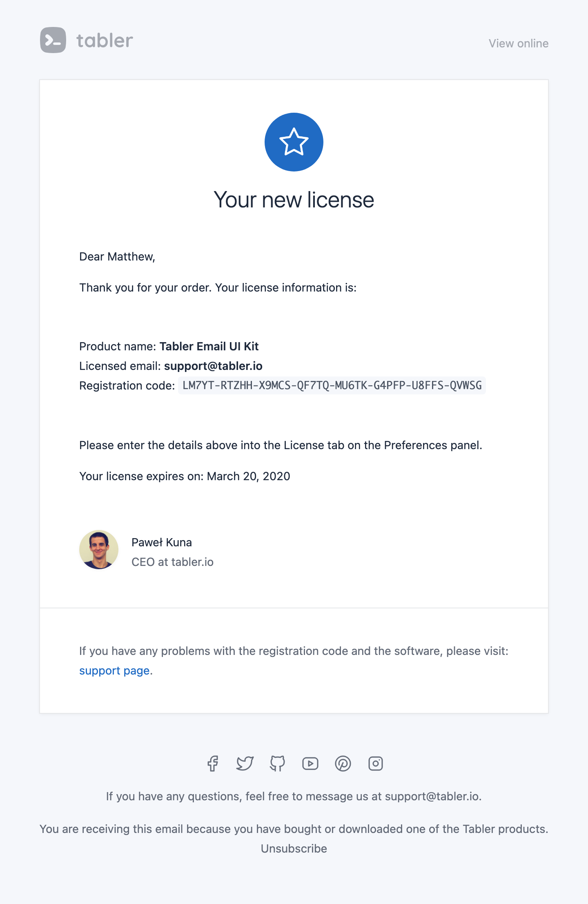Click the tabler wordmark text
Screen dimensions: 588x904
pos(105,40)
